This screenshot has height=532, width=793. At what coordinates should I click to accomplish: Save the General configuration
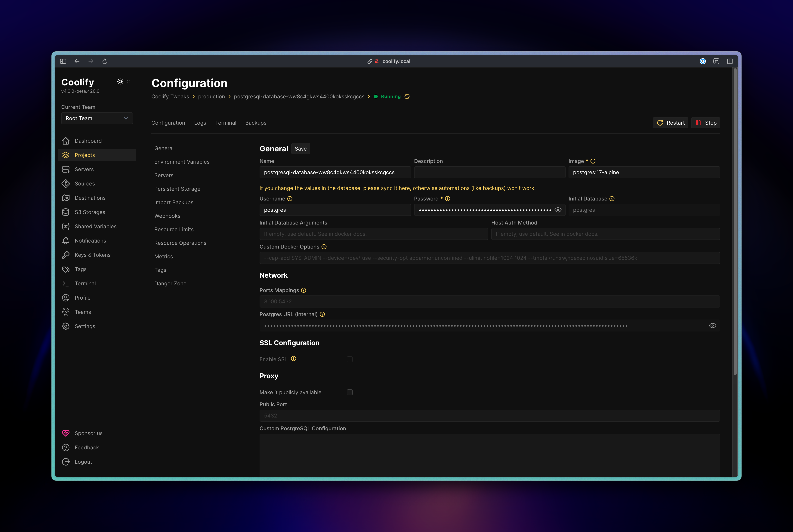(x=301, y=148)
